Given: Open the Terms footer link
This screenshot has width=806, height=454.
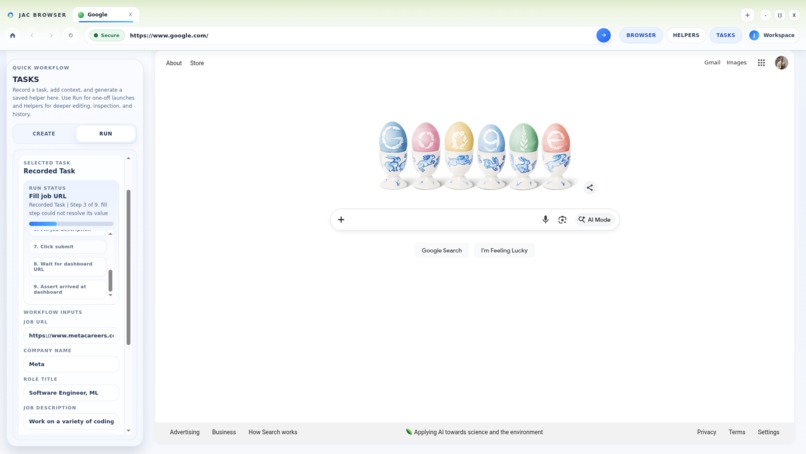Looking at the screenshot, I should click(737, 432).
